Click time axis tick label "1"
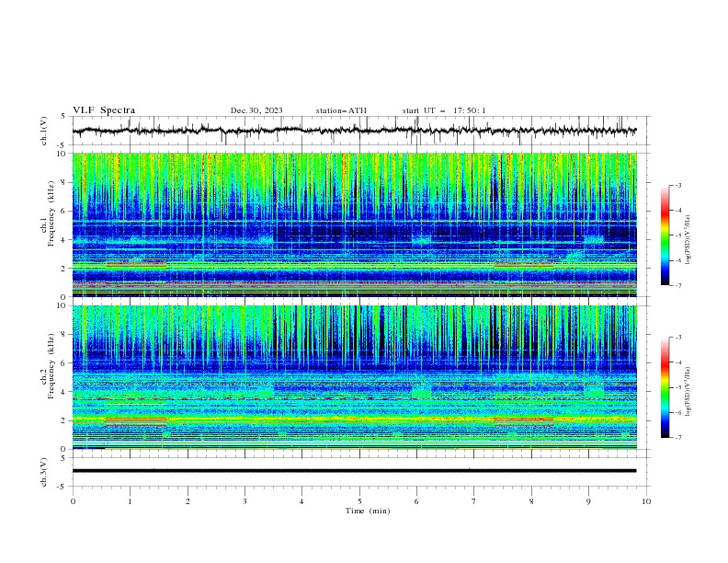The height and width of the screenshot is (563, 728). pyautogui.click(x=130, y=501)
